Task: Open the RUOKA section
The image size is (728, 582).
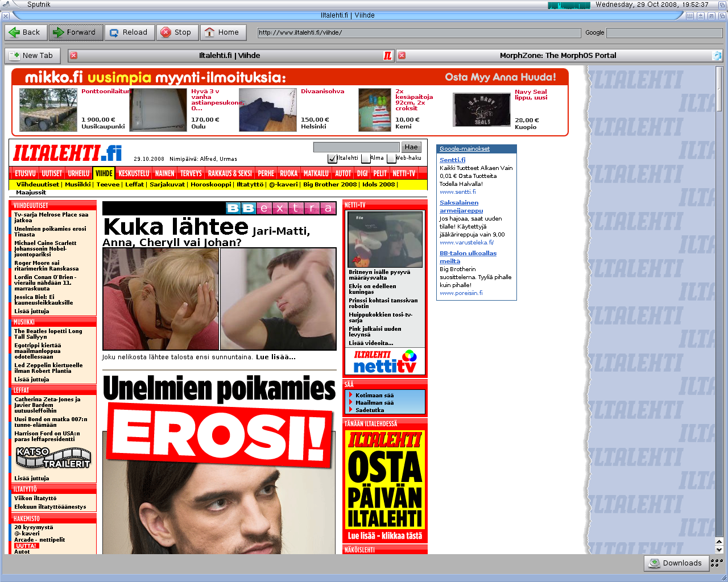Action: [289, 173]
